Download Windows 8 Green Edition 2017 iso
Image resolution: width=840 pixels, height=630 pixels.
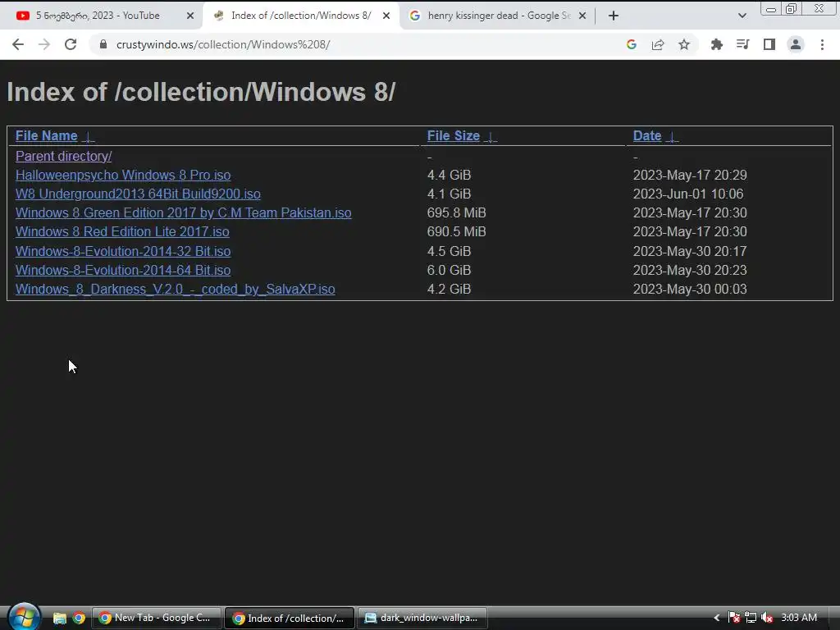click(x=183, y=212)
